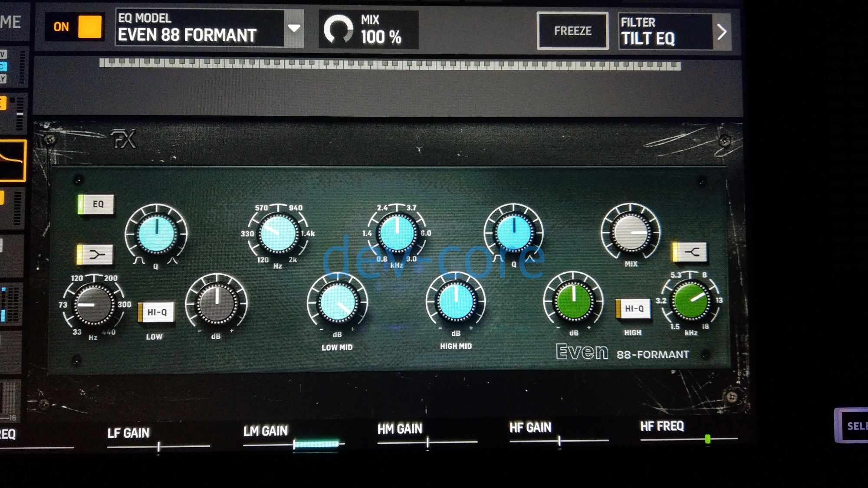Toggle the high shelf shape button
The width and height of the screenshot is (868, 488).
(x=690, y=252)
